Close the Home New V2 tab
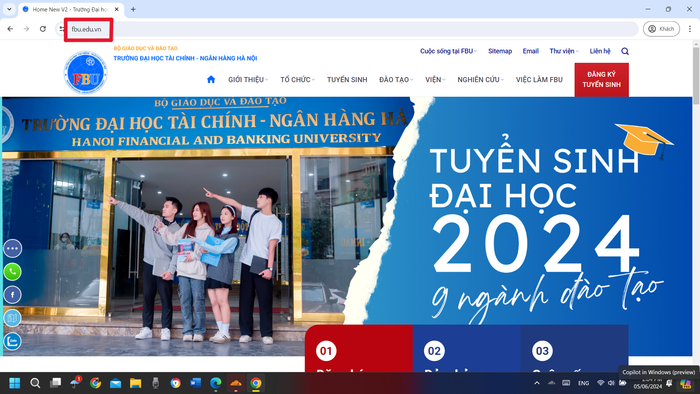This screenshot has width=700, height=394. (x=117, y=9)
